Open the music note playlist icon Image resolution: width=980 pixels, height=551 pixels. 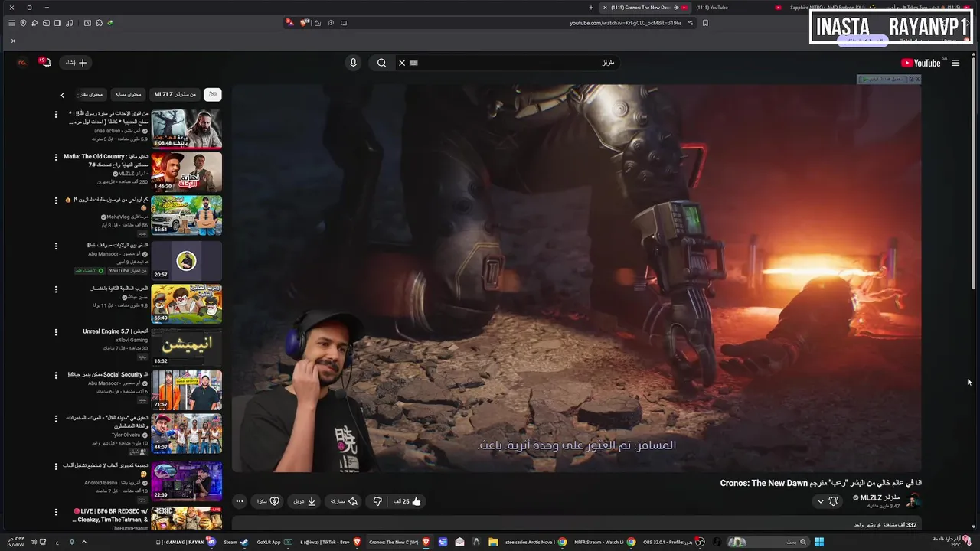(x=70, y=23)
